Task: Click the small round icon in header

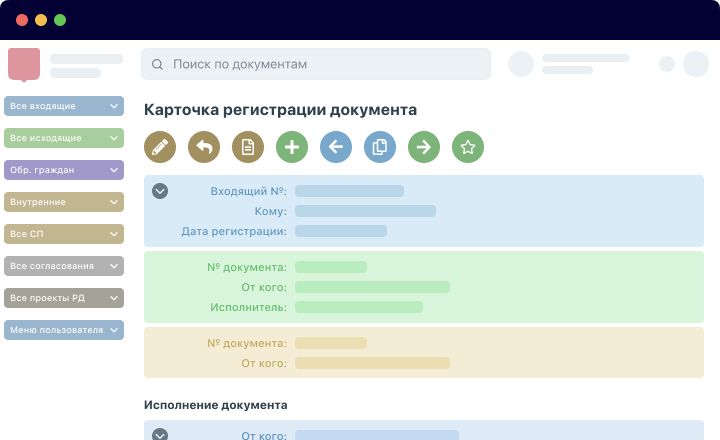Action: pyautogui.click(x=667, y=64)
